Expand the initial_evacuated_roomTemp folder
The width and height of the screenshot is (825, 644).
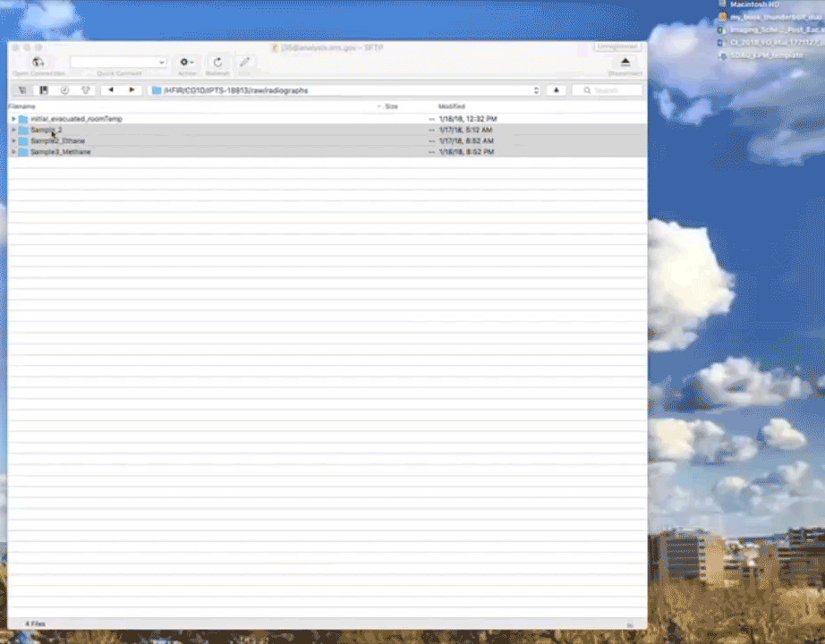13,119
